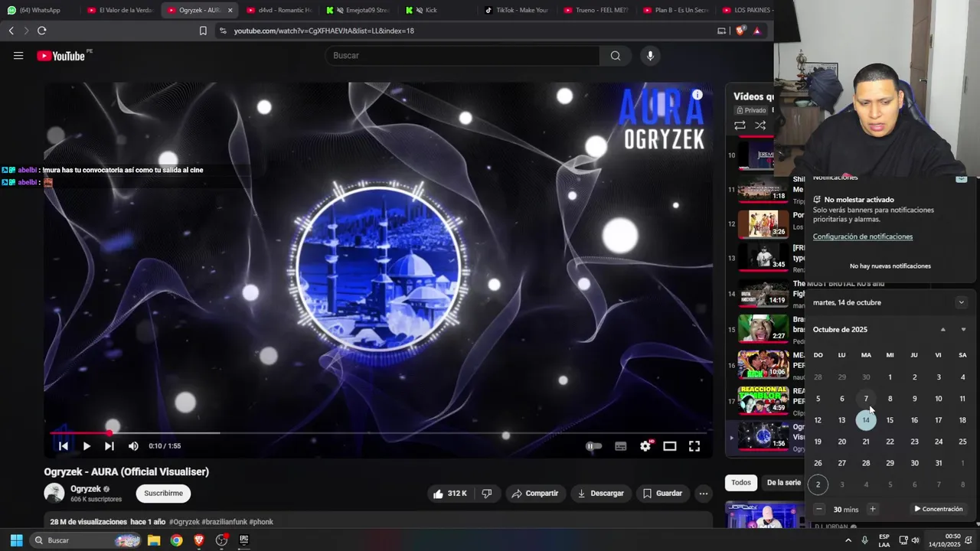Increase focus time with plus button
Image resolution: width=980 pixels, height=551 pixels.
(x=872, y=509)
